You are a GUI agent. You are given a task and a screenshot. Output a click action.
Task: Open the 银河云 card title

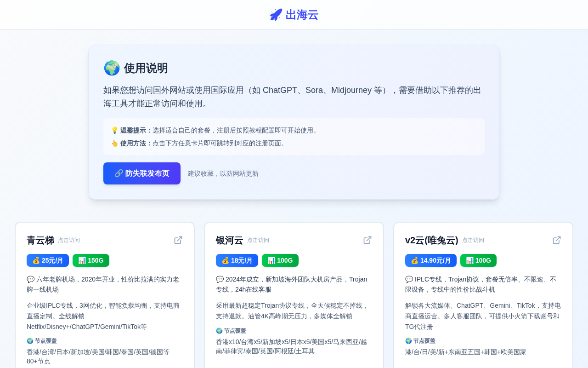point(230,240)
